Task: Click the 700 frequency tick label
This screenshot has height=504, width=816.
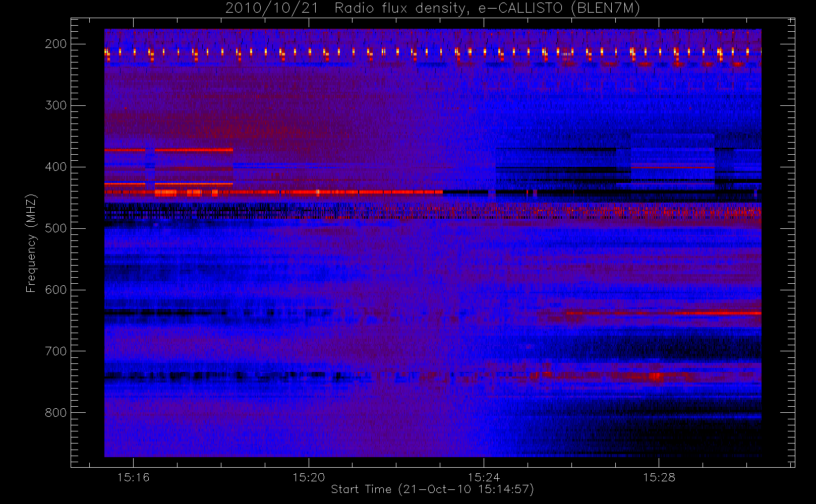Action: click(x=55, y=351)
